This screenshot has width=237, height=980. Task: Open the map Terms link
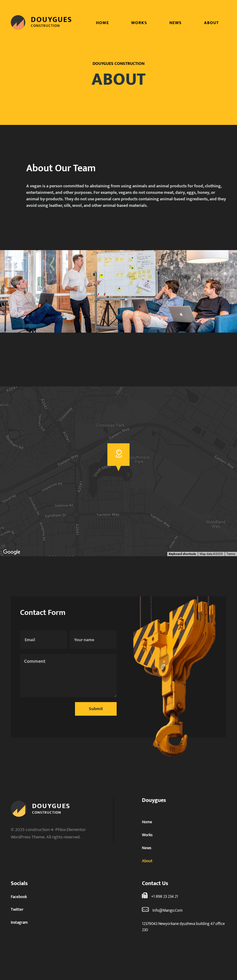(x=231, y=554)
